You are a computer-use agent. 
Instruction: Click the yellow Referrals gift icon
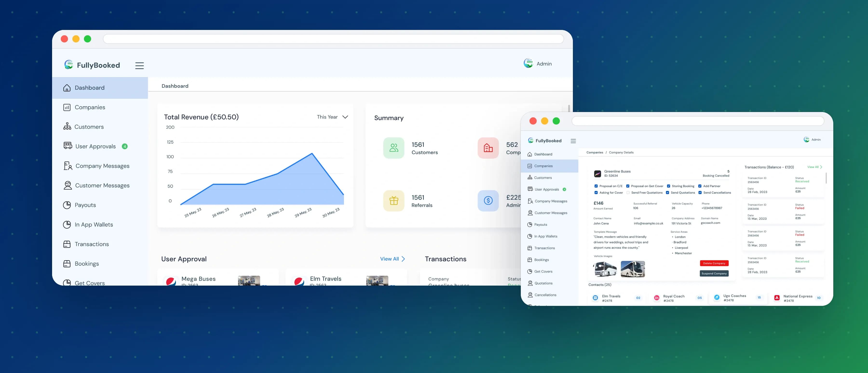pyautogui.click(x=393, y=201)
